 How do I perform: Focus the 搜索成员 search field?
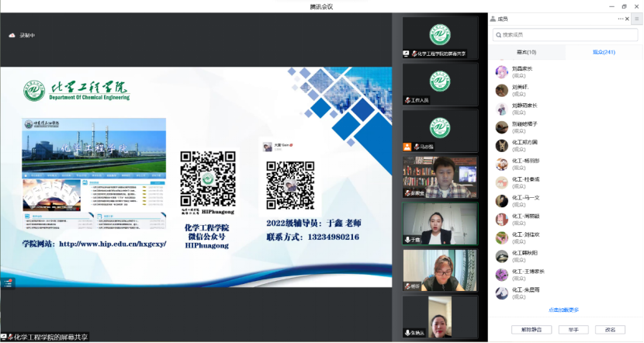565,36
